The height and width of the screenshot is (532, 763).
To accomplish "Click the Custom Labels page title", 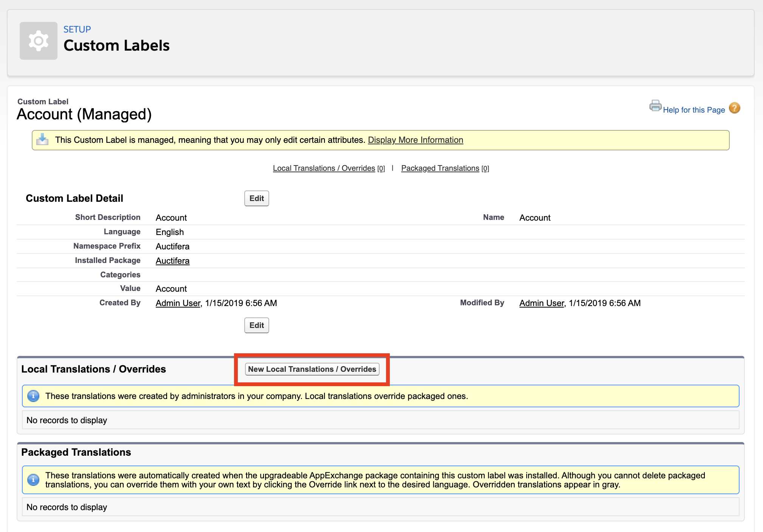I will tap(117, 45).
